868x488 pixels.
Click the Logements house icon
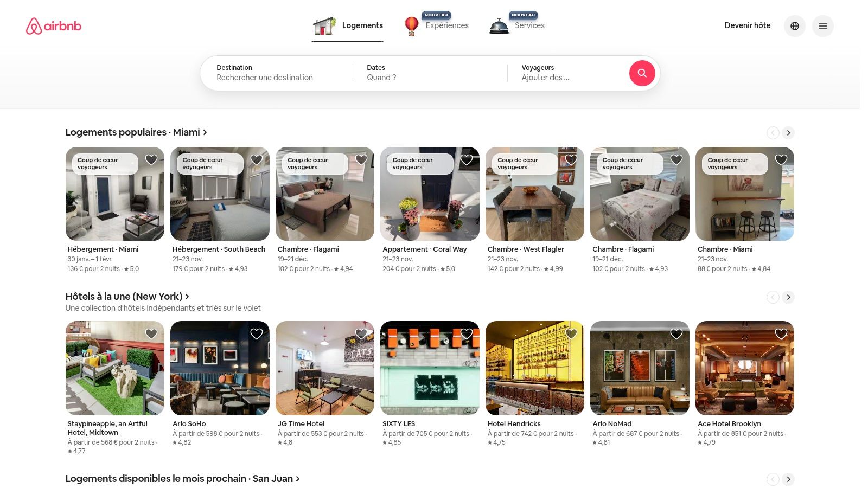[324, 25]
